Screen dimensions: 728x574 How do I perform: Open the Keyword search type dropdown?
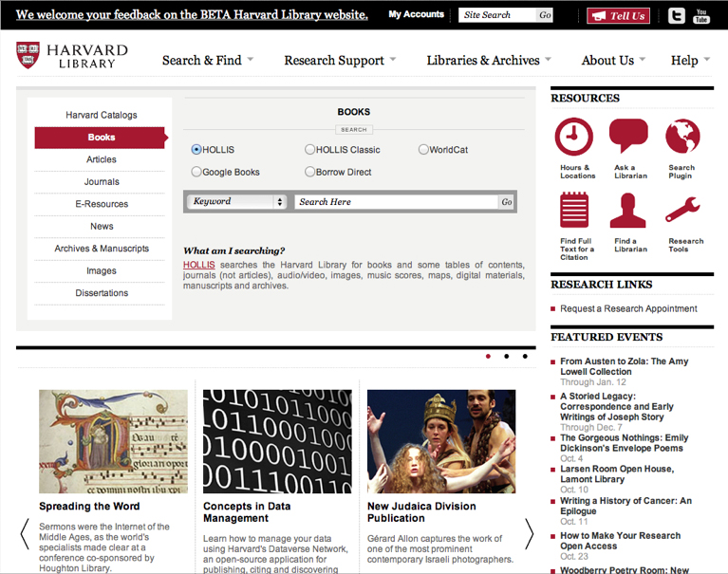(x=236, y=201)
